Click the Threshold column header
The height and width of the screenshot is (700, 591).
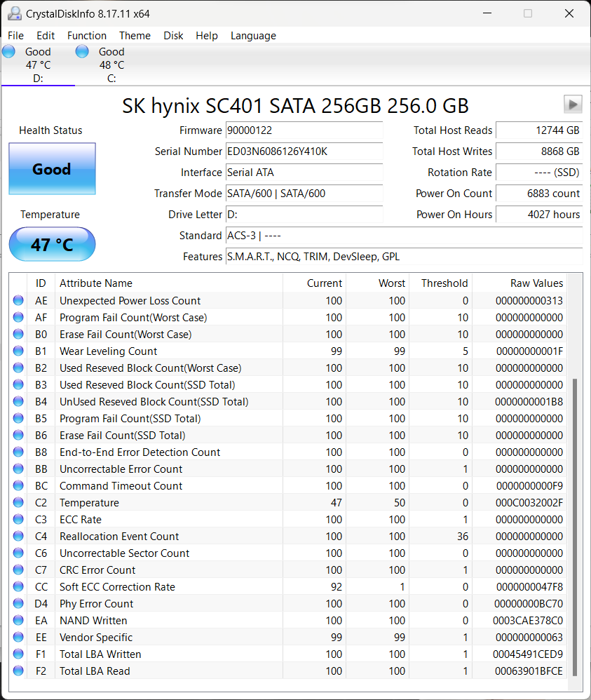pyautogui.click(x=440, y=283)
